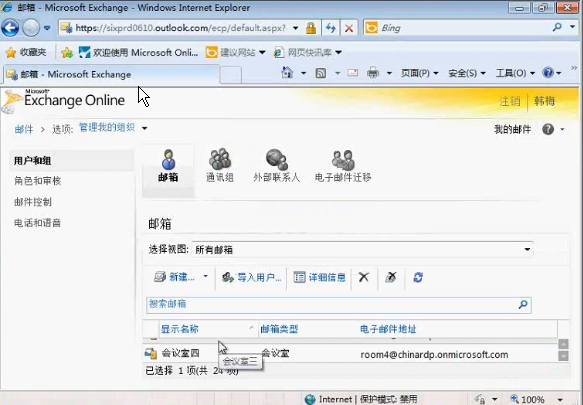Select 电话和语音 in the left navigation
The width and height of the screenshot is (583, 405).
tap(37, 223)
